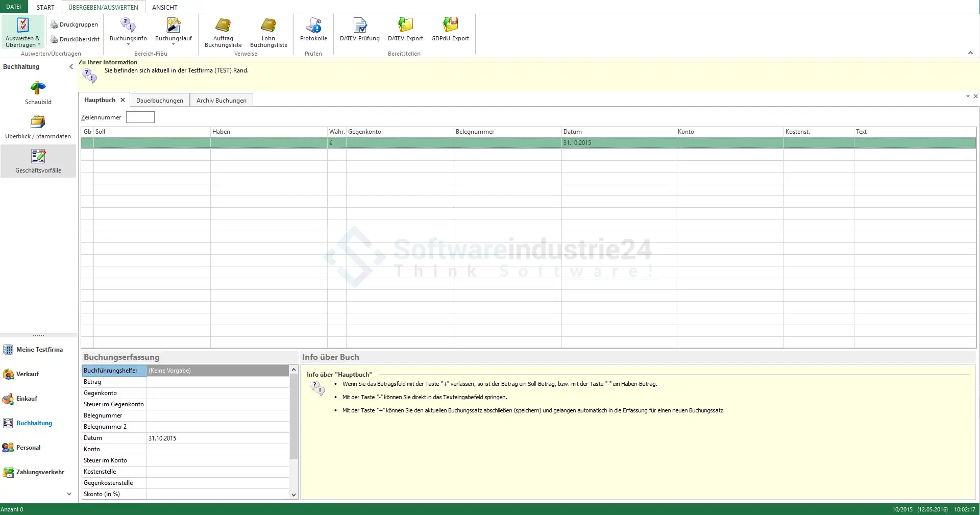Collapse the Buchhaltung sidebar panel
Image resolution: width=980 pixels, height=515 pixels.
tap(71, 67)
